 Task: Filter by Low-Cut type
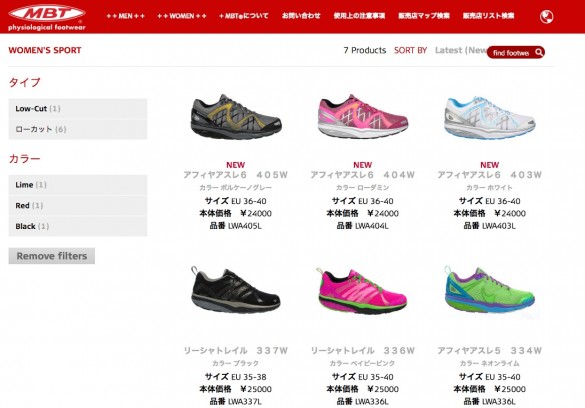[x=78, y=109]
